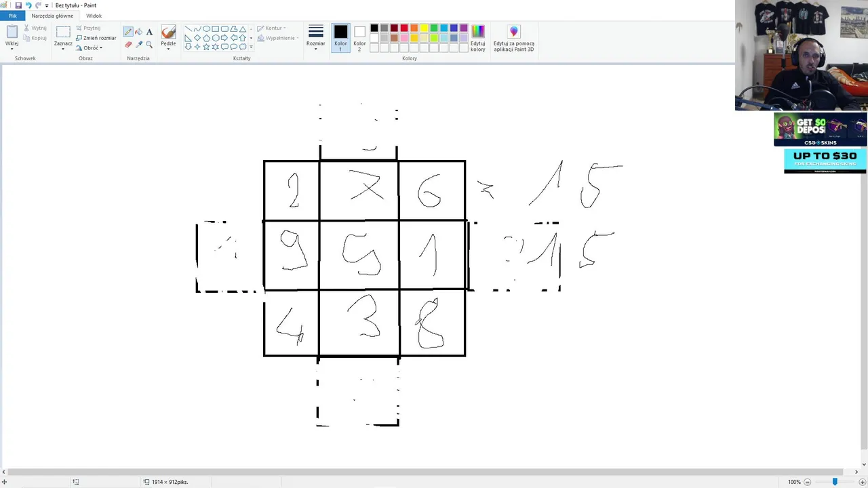
Task: Select the Fill with color bucket tool
Action: (138, 32)
